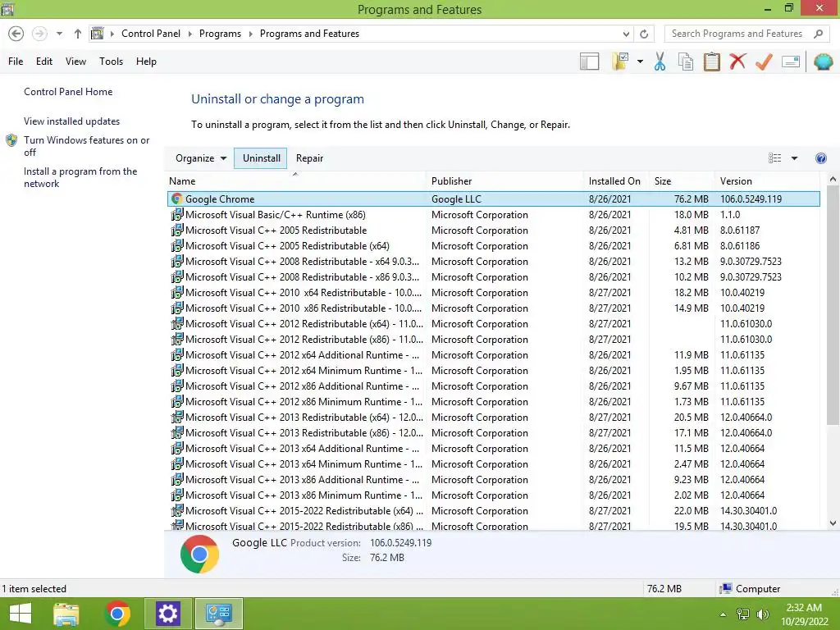Screen dimensions: 840x630
Task: Select Microsoft Visual Basic/C++ Runtime (x86)
Action: click(x=493, y=214)
